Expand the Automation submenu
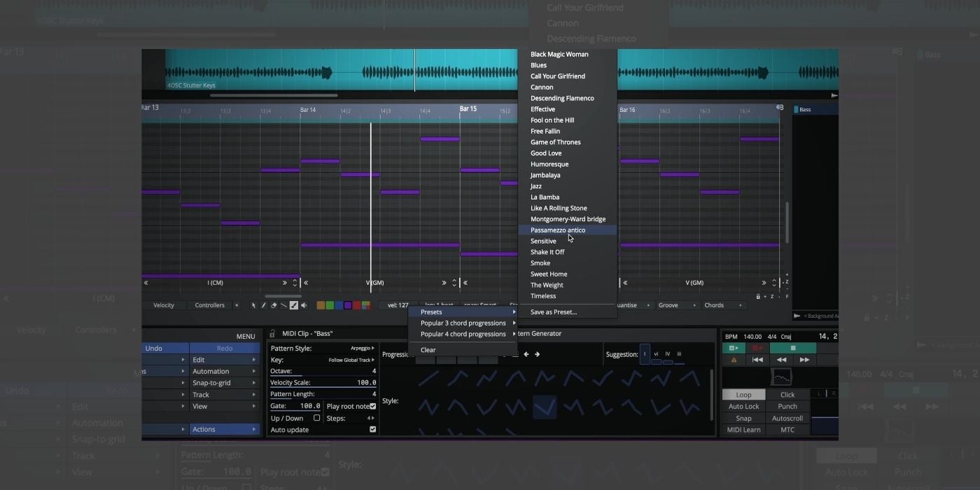 [224, 371]
